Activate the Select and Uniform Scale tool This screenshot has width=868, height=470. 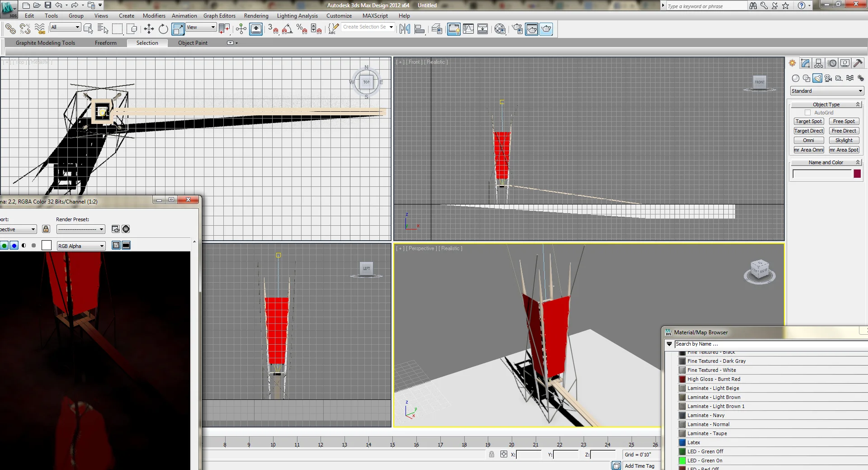[x=178, y=29]
